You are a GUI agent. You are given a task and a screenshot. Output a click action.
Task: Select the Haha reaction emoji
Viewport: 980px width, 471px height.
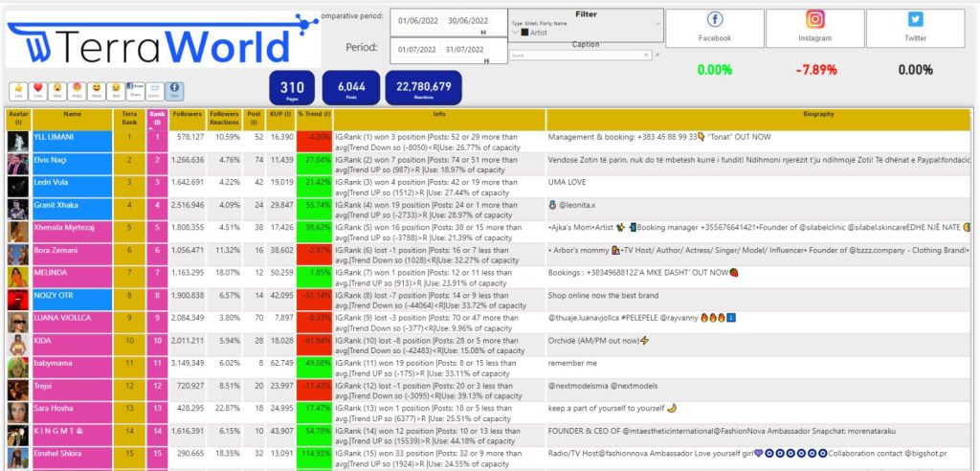[97, 91]
